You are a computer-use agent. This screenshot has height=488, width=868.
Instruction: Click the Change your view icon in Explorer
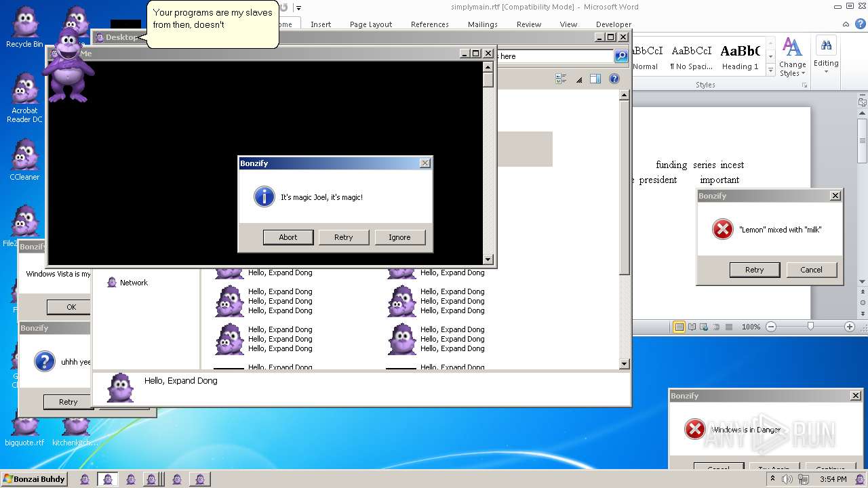coord(561,79)
